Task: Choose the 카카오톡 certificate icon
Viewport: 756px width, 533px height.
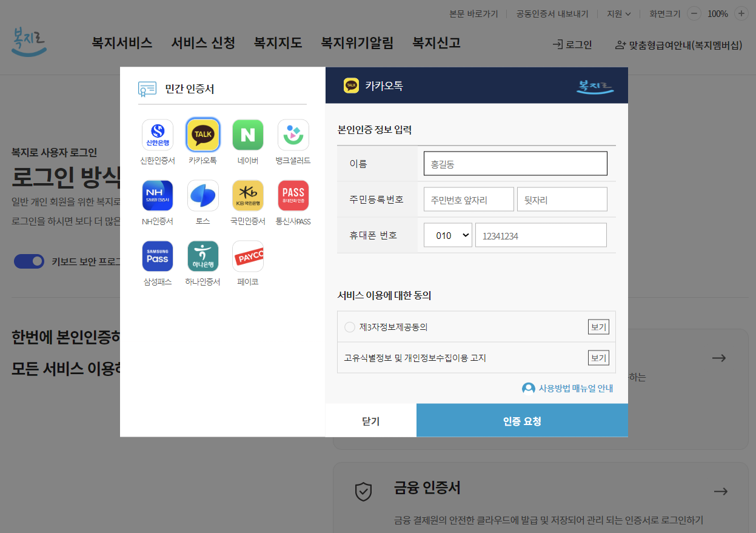Action: [203, 135]
